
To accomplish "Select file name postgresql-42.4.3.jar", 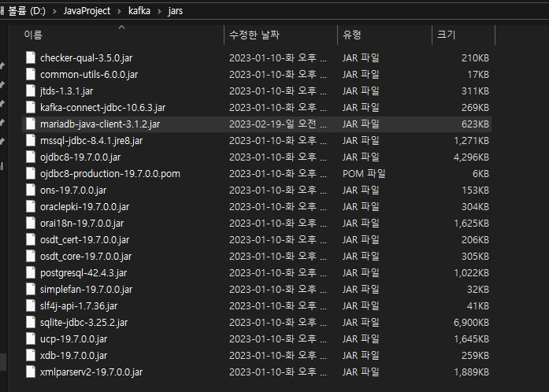I will pos(83,272).
